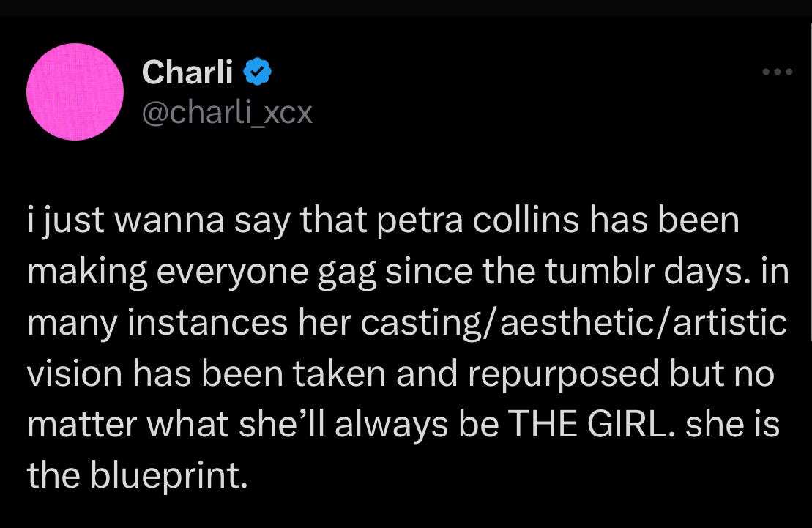Open the three-dot more options menu
The height and width of the screenshot is (528, 812).
(x=777, y=73)
